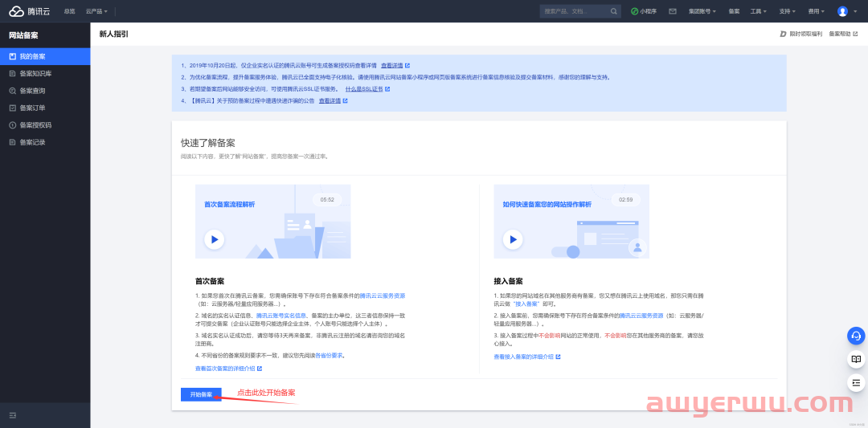Click the 新人指引 page title
Image resolution: width=868 pixels, height=428 pixels.
click(113, 35)
